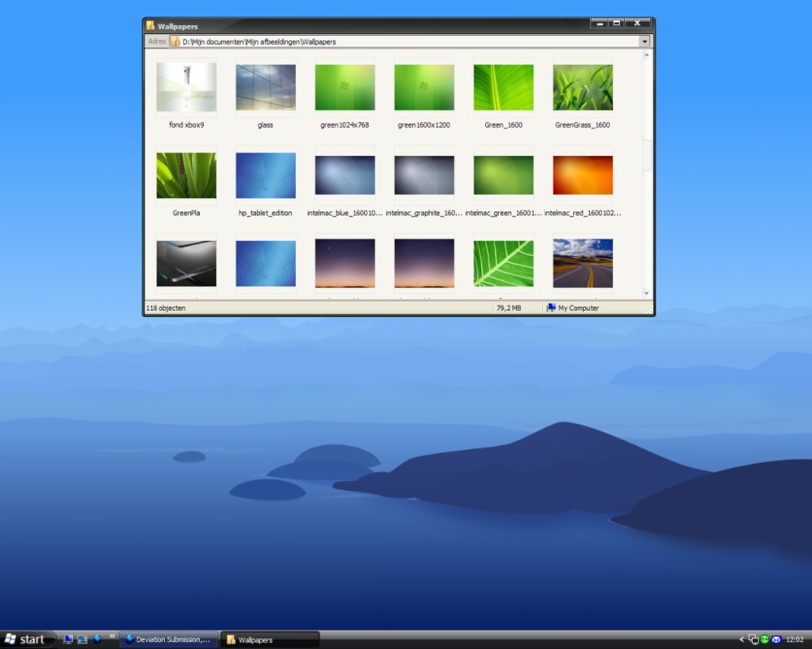Screen dimensions: 812x649
Task: Select the hp_tablet_edition thumbnail
Action: pyautogui.click(x=266, y=175)
